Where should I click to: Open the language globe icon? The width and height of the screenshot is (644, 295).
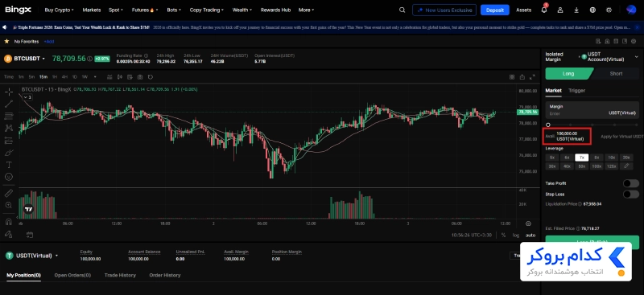click(592, 10)
